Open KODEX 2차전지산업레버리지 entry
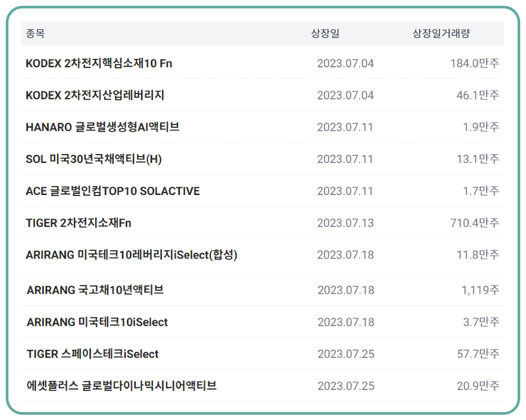Image resolution: width=526 pixels, height=420 pixels. pyautogui.click(x=95, y=95)
